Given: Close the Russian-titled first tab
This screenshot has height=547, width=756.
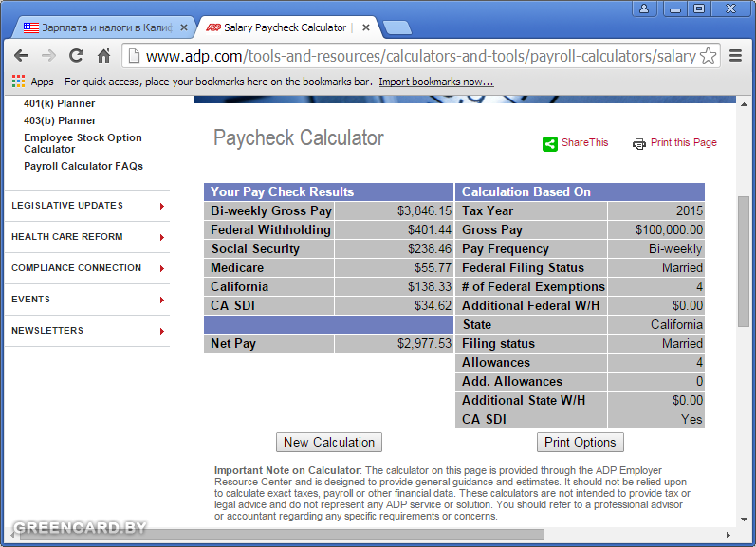Looking at the screenshot, I should coord(184,27).
